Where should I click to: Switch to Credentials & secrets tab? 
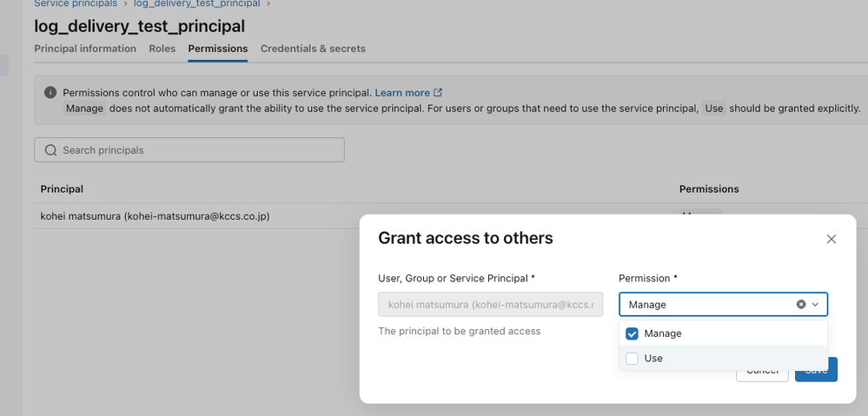coord(313,49)
